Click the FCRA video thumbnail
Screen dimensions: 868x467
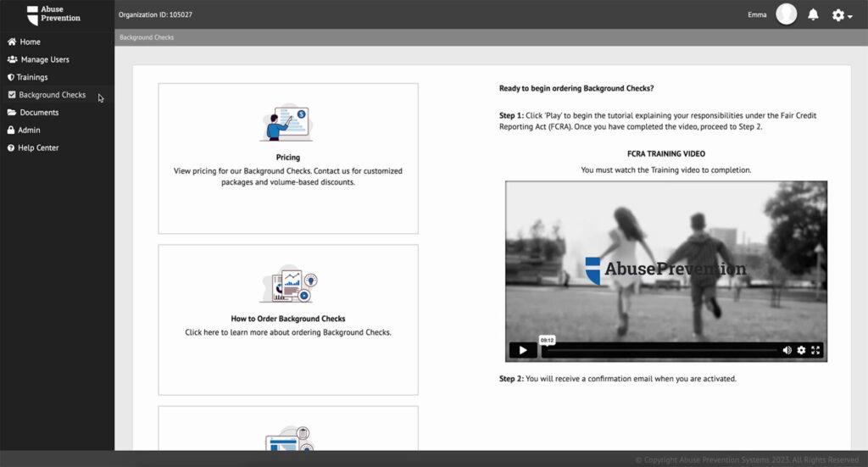(665, 263)
